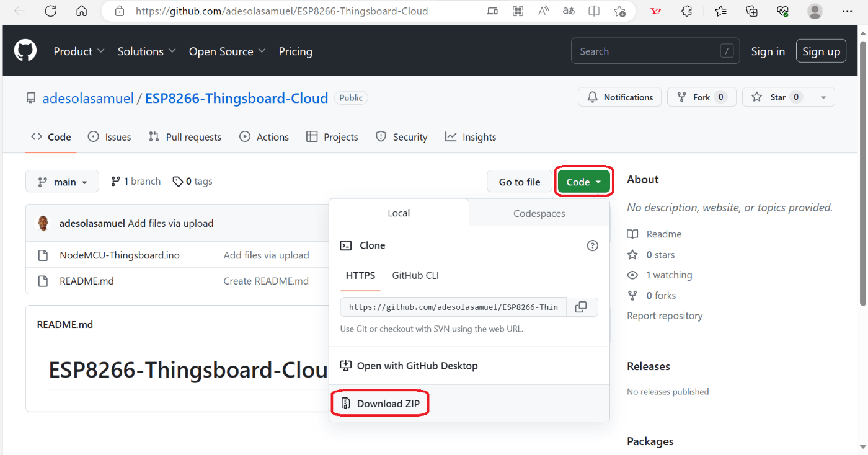The image size is (868, 455).
Task: Select the Local tab
Action: point(399,213)
